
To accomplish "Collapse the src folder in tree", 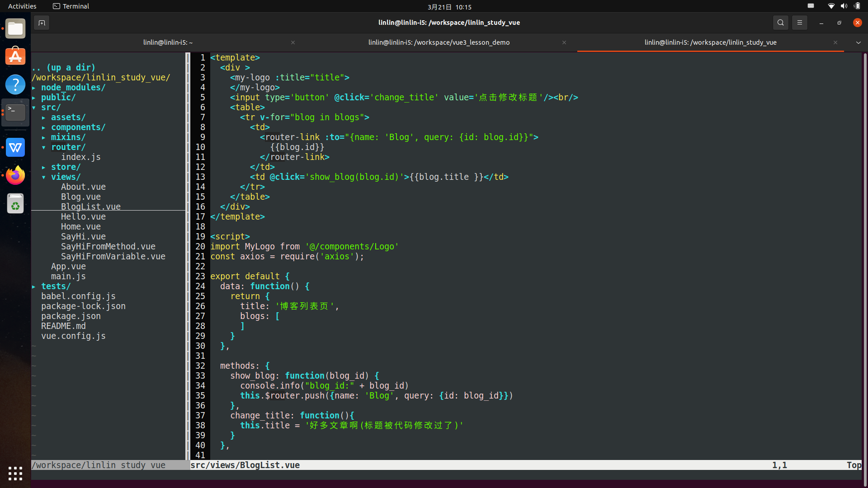I will [50, 107].
